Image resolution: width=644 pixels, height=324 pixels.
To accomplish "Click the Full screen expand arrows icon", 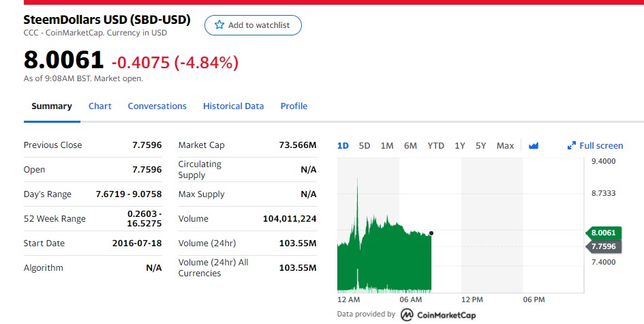I will (x=571, y=145).
